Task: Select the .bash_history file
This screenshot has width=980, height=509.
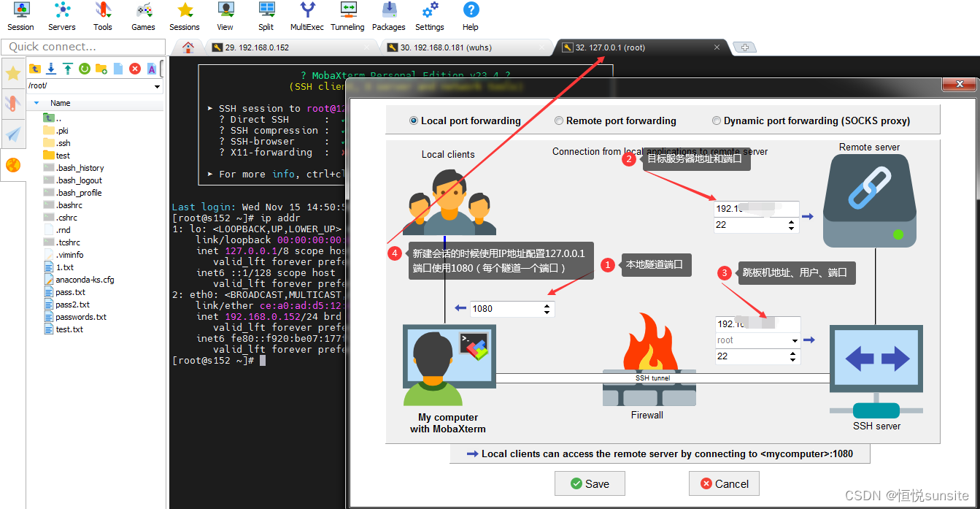Action: [x=74, y=168]
